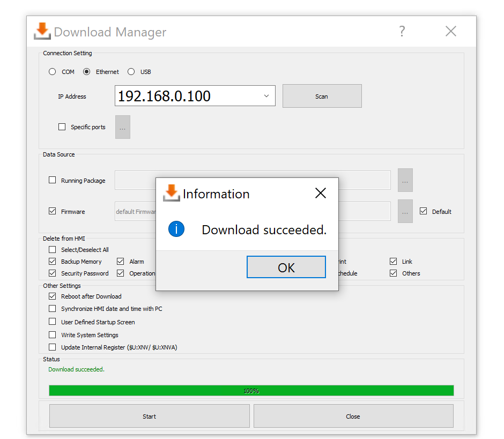Click in the IP Address field
Screen dimensions: 504x439
[188, 96]
